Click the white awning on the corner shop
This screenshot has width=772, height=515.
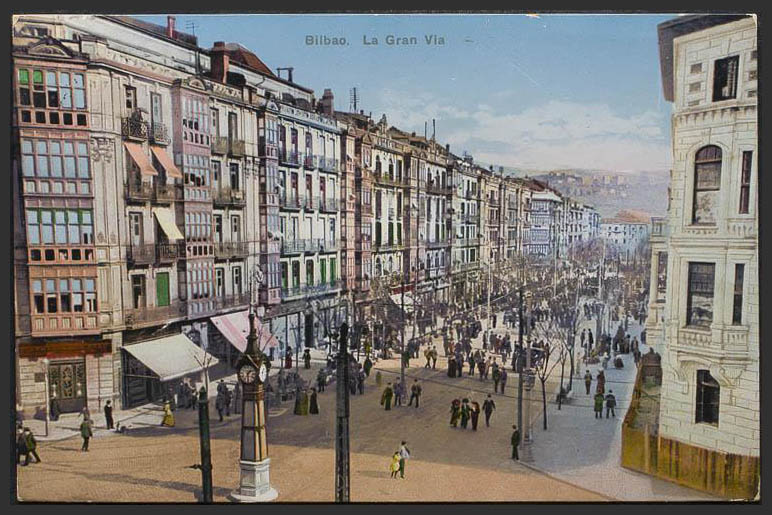(170, 355)
